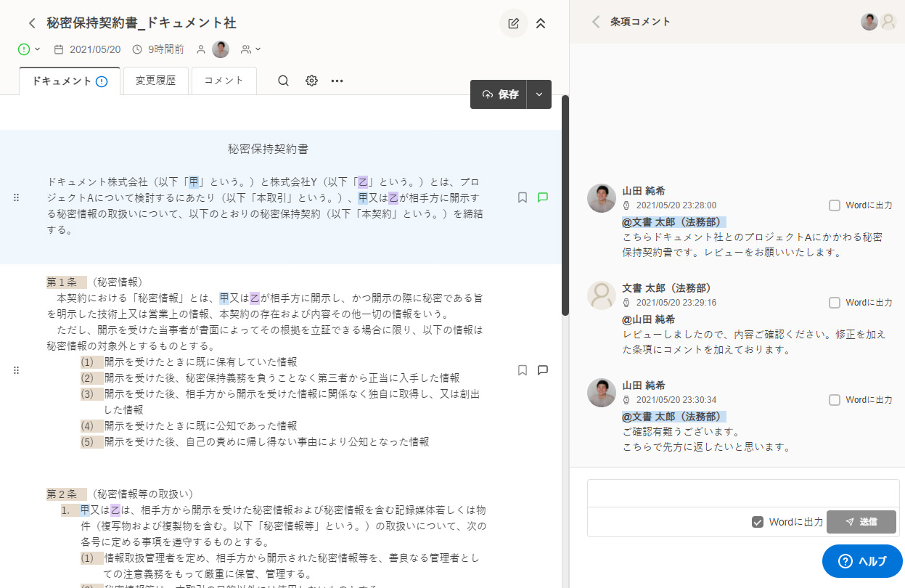Switch to the 変更履歴 tab
The height and width of the screenshot is (588, 905).
click(155, 81)
